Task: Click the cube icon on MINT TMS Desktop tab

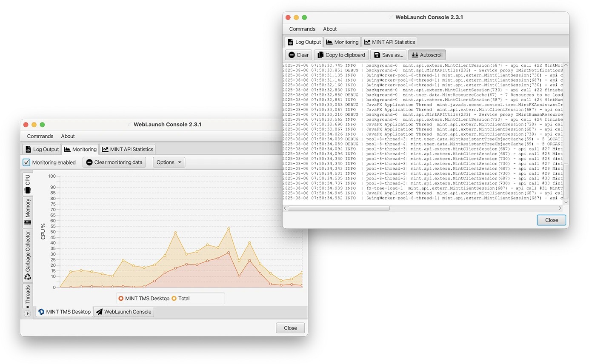Action: coord(41,312)
